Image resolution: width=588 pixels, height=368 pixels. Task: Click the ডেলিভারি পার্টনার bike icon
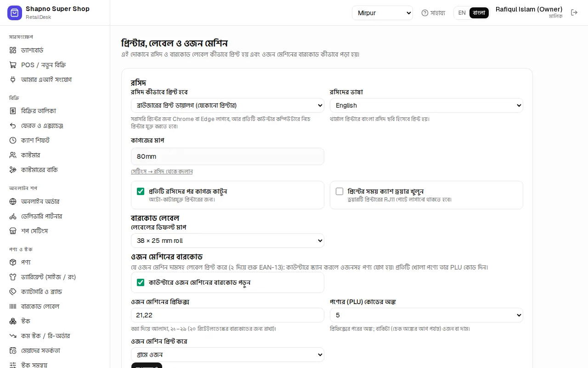(13, 216)
